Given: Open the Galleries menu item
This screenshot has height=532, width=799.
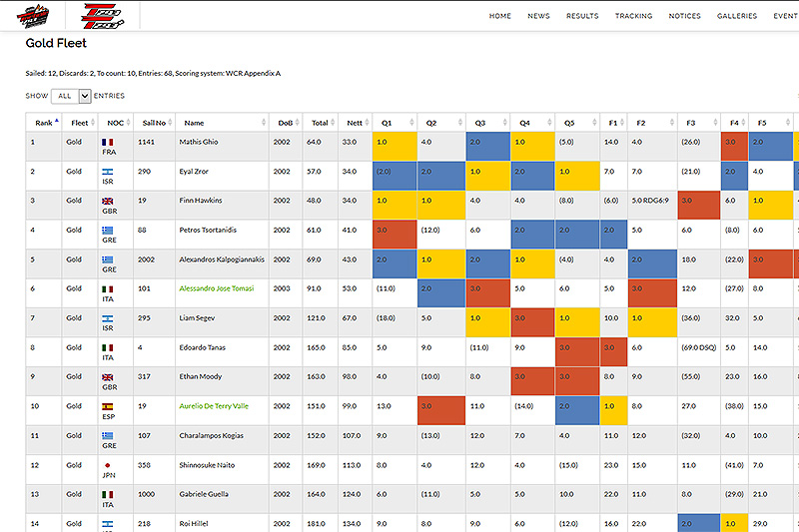Looking at the screenshot, I should (x=737, y=16).
